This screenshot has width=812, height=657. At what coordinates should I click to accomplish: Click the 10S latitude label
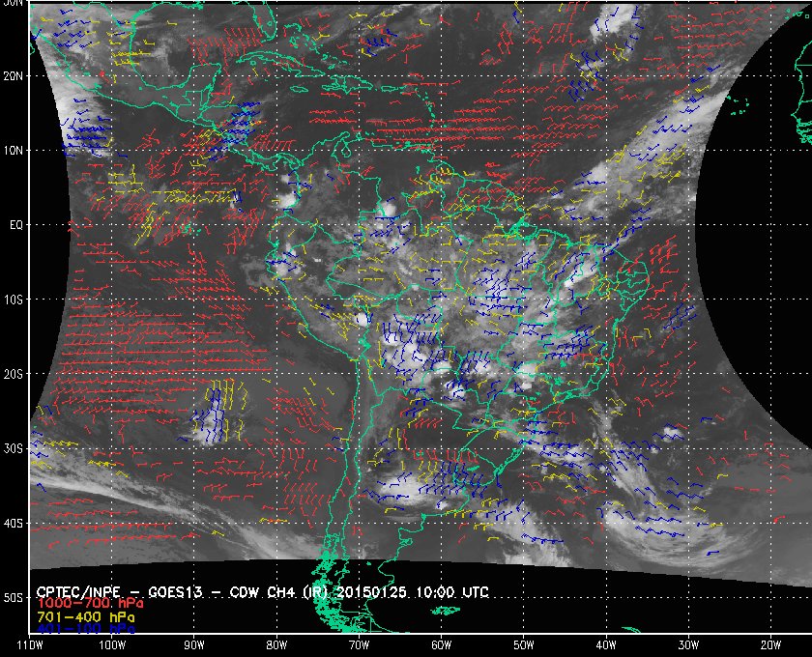coord(13,300)
